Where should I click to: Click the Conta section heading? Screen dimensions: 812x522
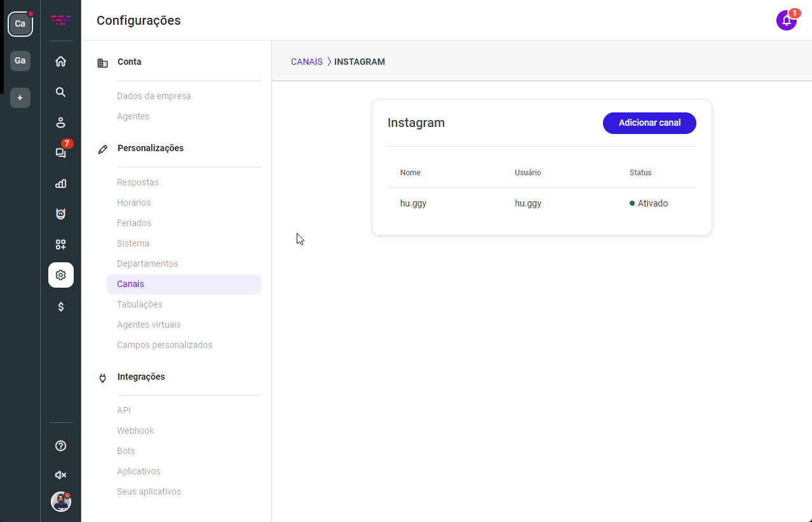pos(130,62)
